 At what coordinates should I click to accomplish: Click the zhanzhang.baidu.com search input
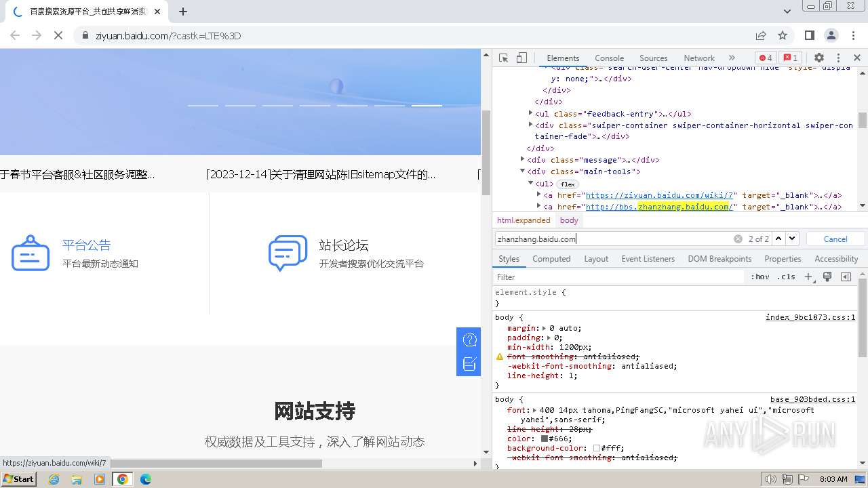[614, 239]
